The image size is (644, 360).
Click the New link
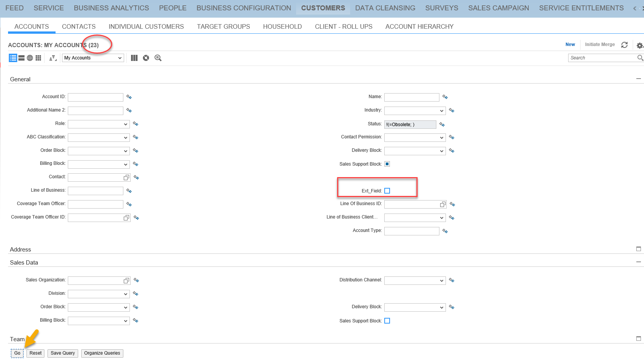(570, 44)
